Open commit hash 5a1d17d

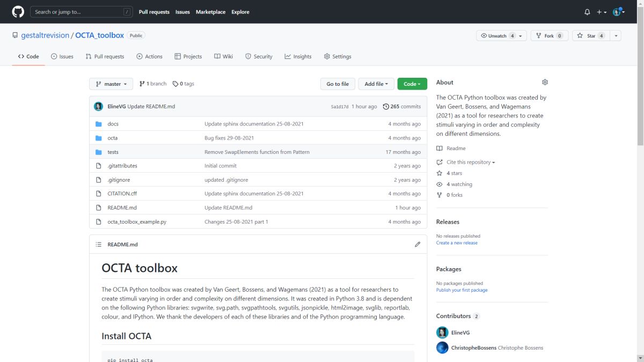(x=340, y=107)
